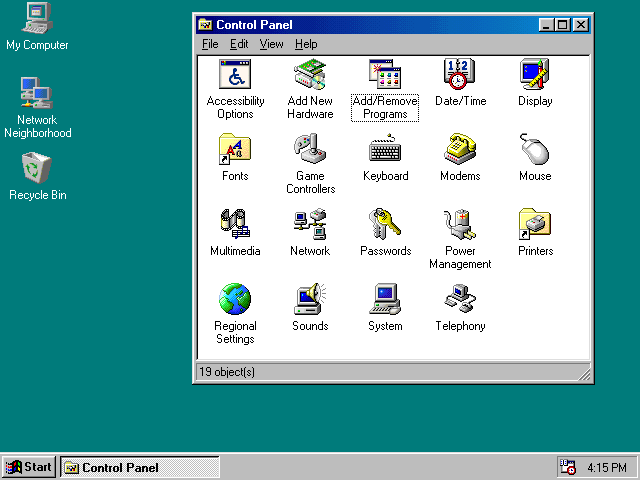The image size is (640, 480).
Task: Click the Start button
Action: pyautogui.click(x=29, y=467)
